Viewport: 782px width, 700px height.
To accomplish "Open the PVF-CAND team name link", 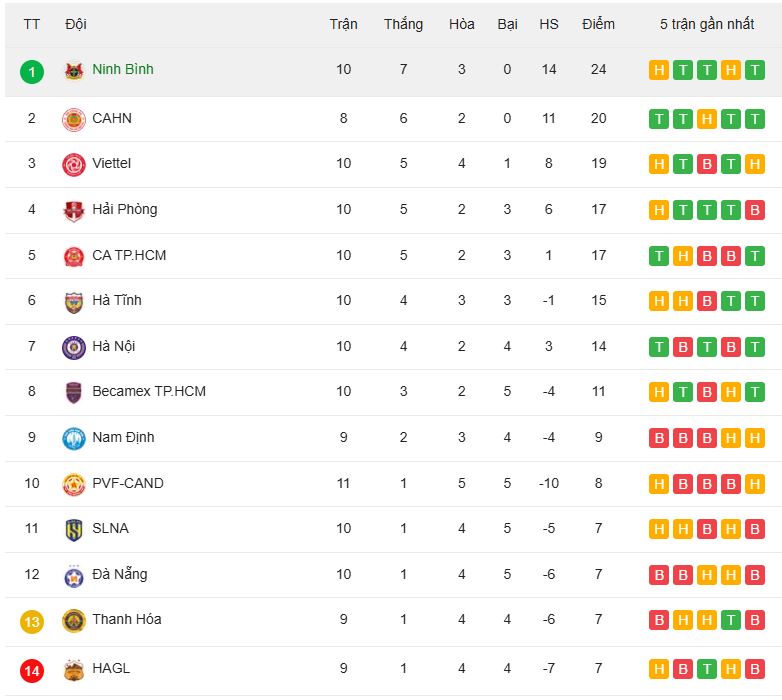I will [127, 483].
